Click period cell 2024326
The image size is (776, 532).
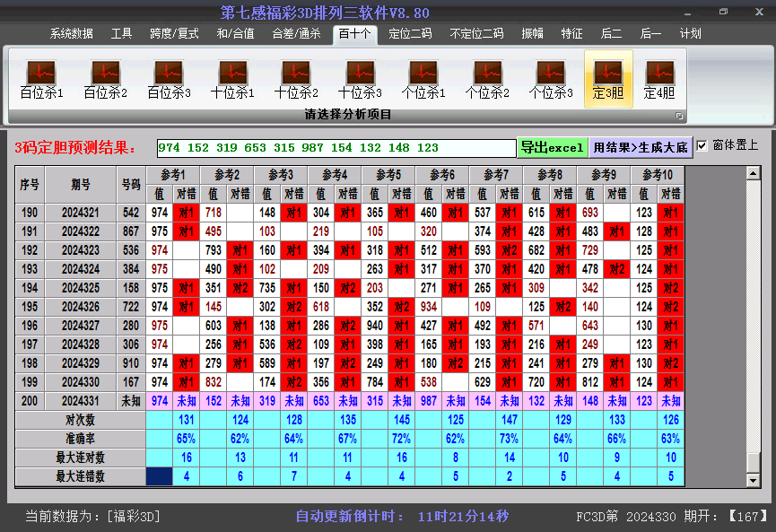(81, 307)
